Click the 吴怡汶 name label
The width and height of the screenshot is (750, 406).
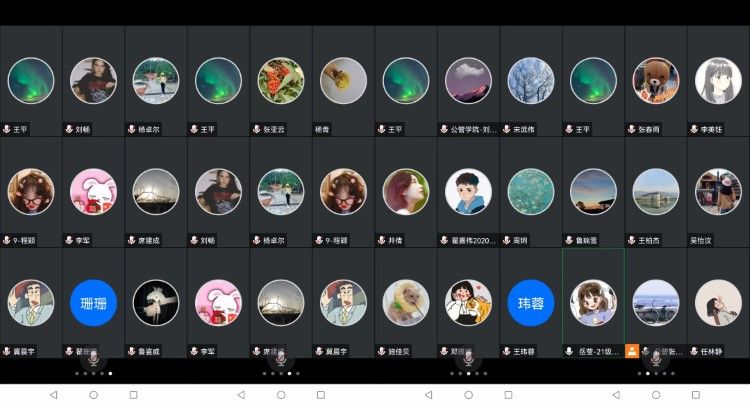[700, 240]
